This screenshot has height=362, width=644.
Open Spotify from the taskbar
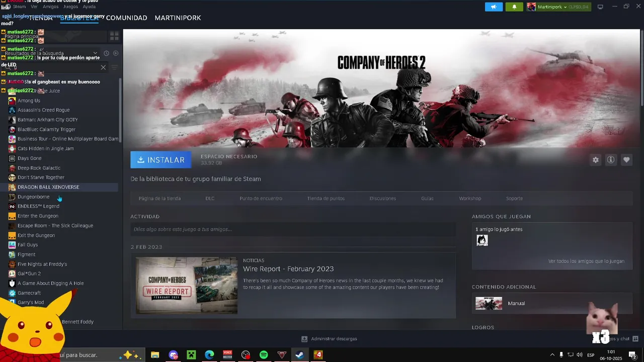click(x=264, y=355)
